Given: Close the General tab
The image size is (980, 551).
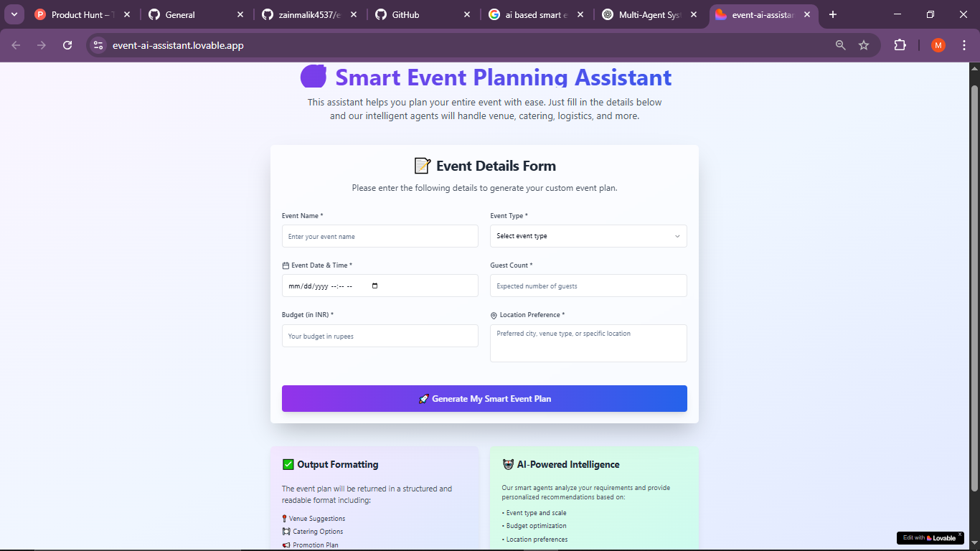Looking at the screenshot, I should tap(240, 14).
